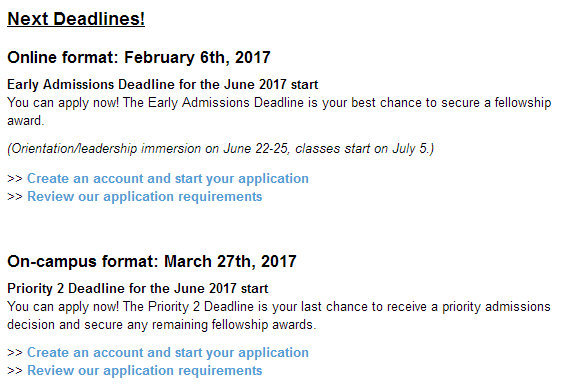Open Create an account link under On-campus format

[168, 352]
